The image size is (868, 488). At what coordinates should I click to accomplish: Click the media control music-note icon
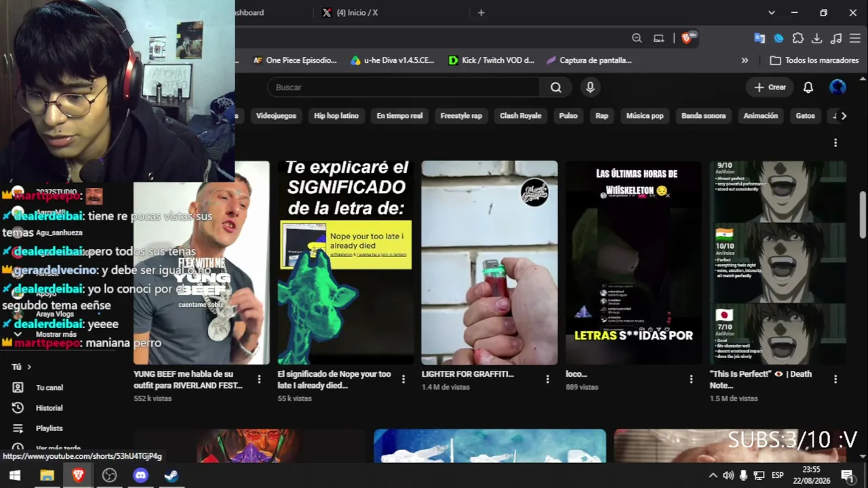[x=836, y=39]
